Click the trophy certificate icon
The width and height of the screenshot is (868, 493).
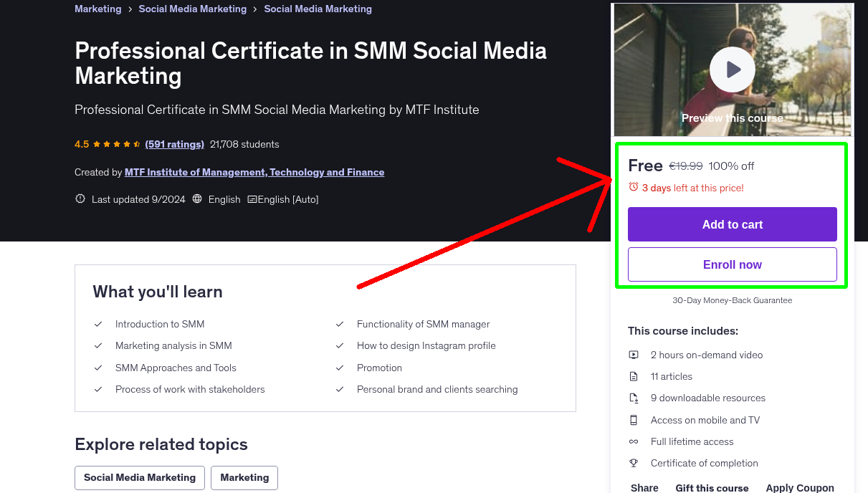coord(634,463)
